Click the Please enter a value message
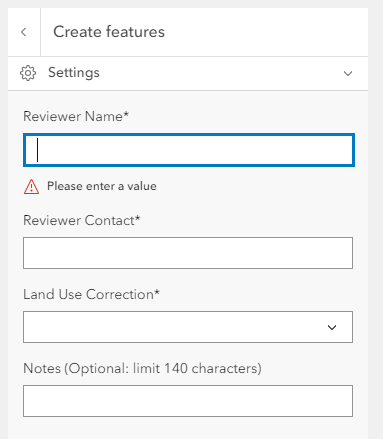The image size is (383, 439). pyautogui.click(x=102, y=186)
